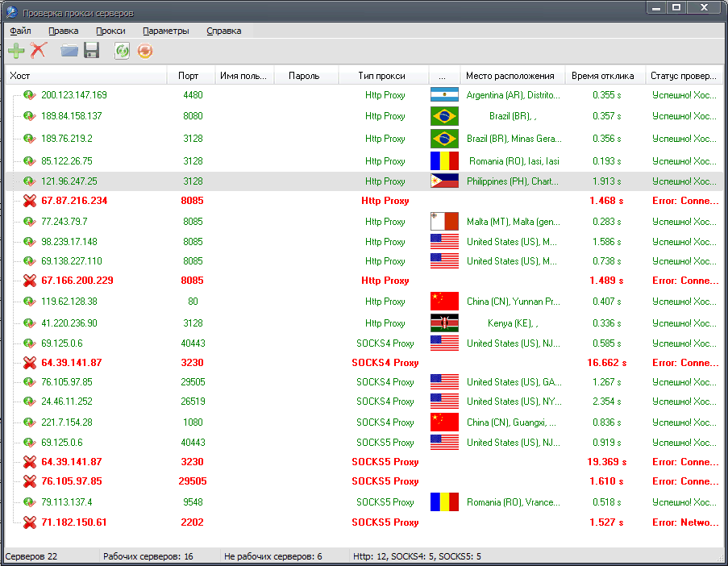The image size is (728, 566).
Task: Open the Справка menu
Action: click(x=223, y=31)
